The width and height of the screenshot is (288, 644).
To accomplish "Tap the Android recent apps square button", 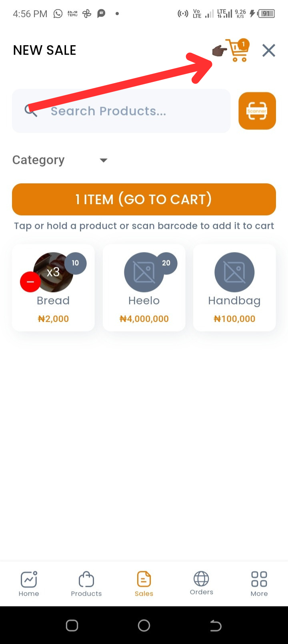I will [72, 625].
